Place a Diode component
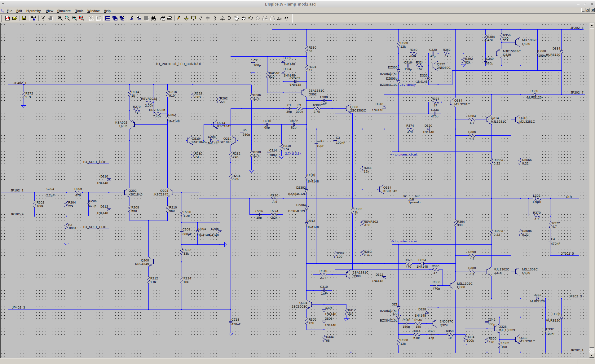The height and width of the screenshot is (364, 595). (x=222, y=18)
